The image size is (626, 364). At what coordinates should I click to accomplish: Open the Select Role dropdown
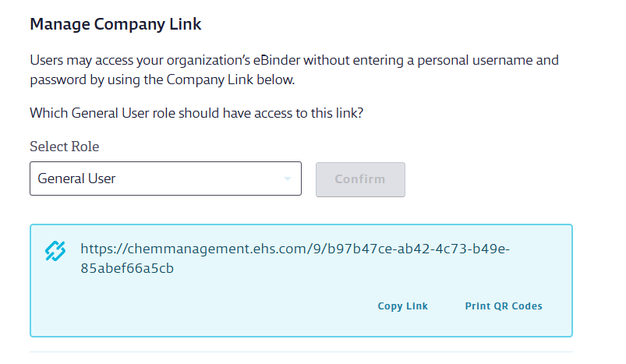(x=165, y=178)
